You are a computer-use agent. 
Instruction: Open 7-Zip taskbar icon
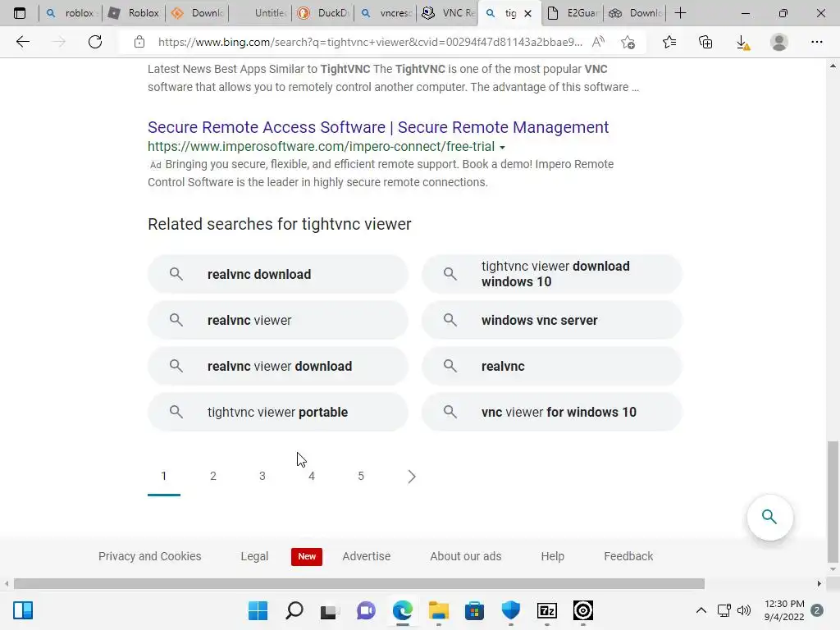pyautogui.click(x=547, y=610)
